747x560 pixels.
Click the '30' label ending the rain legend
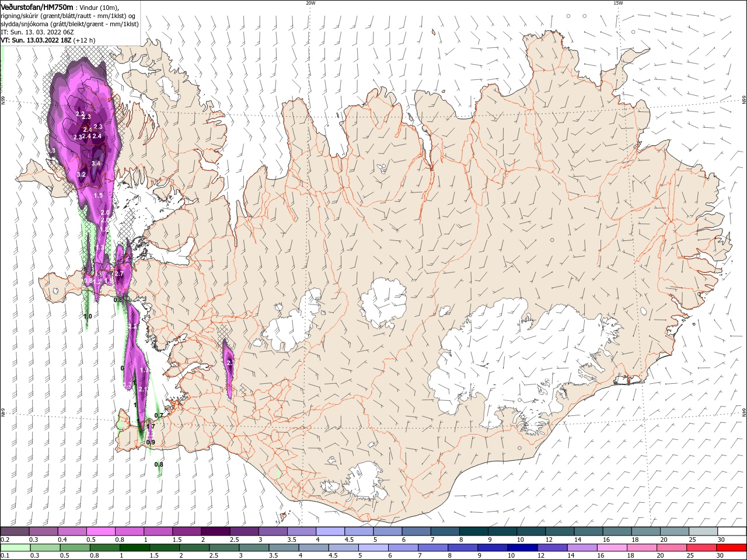pyautogui.click(x=720, y=555)
